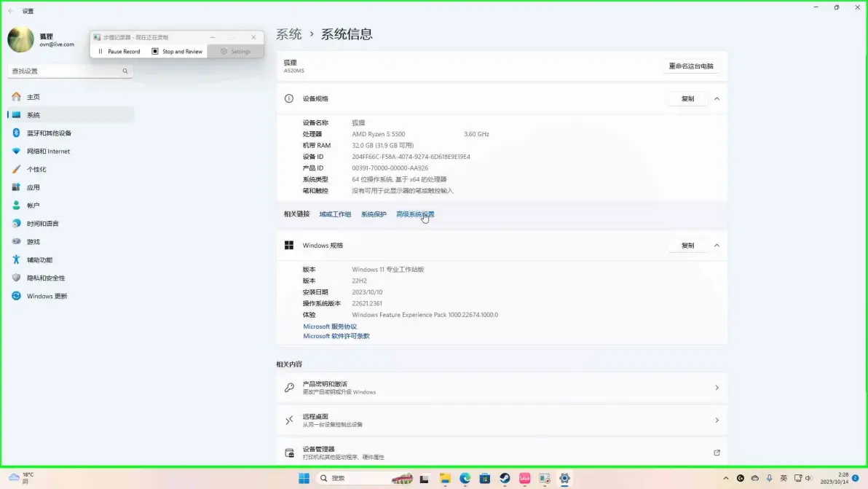Open the 域或工作组 link
The width and height of the screenshot is (868, 489).
[x=335, y=214]
